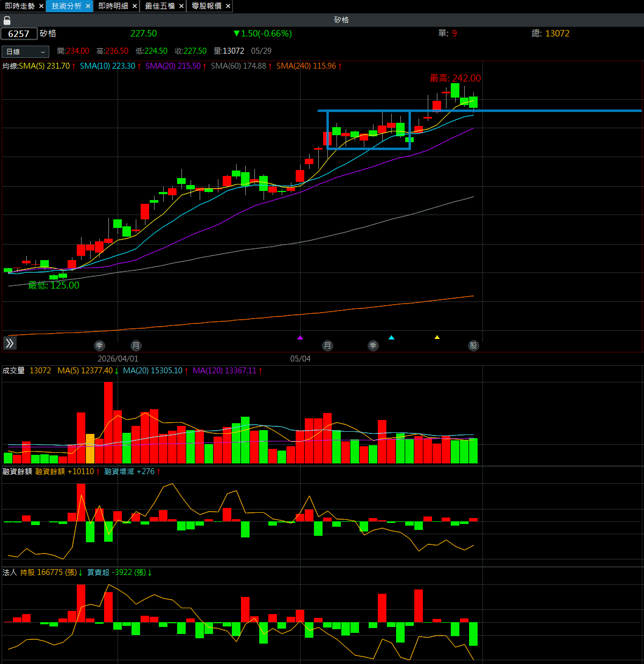Click the 季 marker beside the cyan triangle
The width and height of the screenshot is (644, 664).
click(373, 346)
